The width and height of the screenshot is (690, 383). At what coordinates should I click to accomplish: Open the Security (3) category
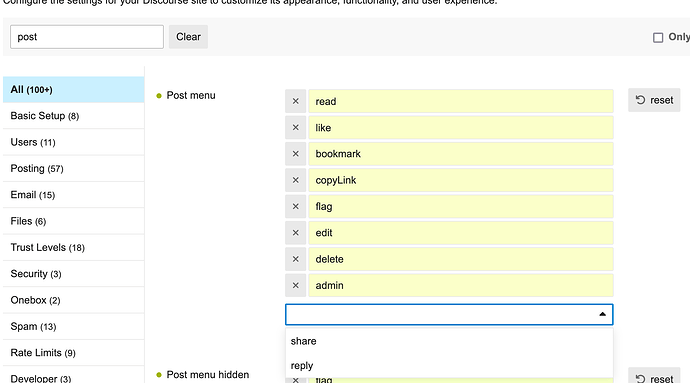click(x=73, y=274)
